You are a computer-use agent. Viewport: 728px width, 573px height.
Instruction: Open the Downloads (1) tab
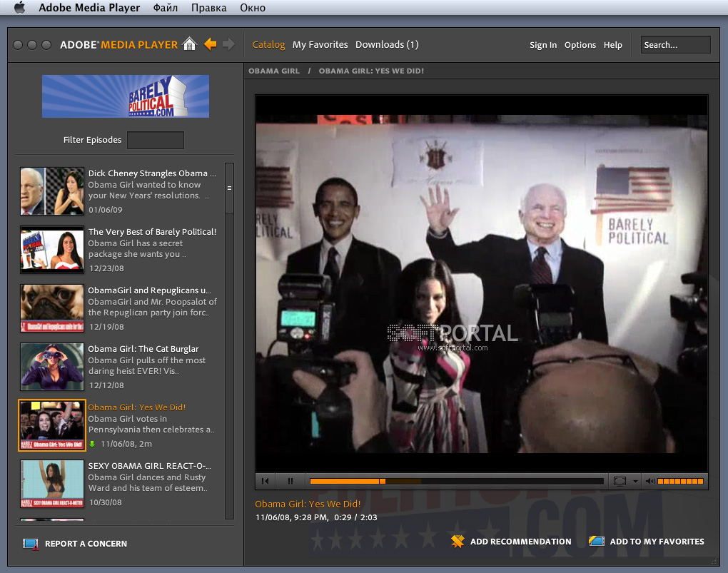pyautogui.click(x=387, y=44)
